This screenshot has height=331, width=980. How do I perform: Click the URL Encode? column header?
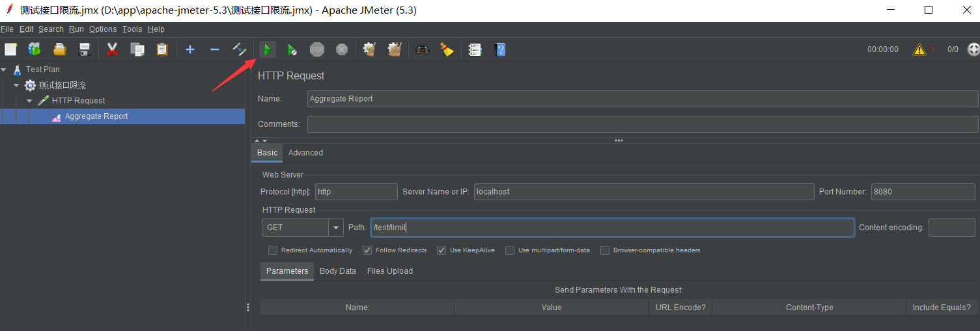pos(680,308)
